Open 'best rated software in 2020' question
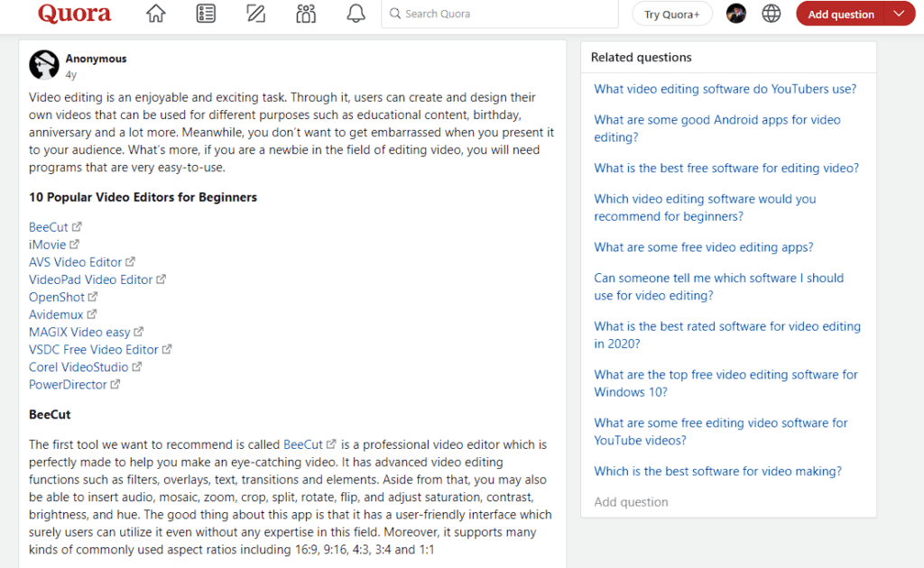Screen dimensions: 924x568 727,334
